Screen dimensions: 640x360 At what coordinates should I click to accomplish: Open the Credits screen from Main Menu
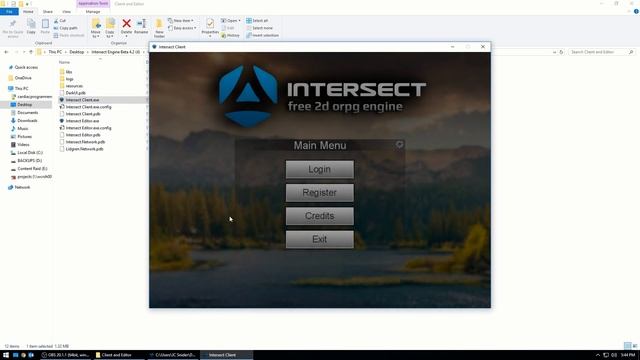coord(320,216)
